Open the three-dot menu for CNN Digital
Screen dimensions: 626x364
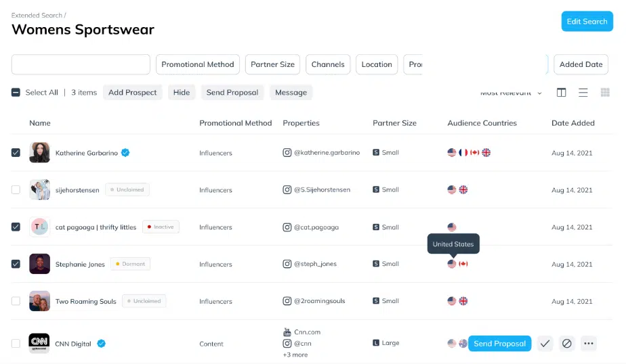point(589,344)
